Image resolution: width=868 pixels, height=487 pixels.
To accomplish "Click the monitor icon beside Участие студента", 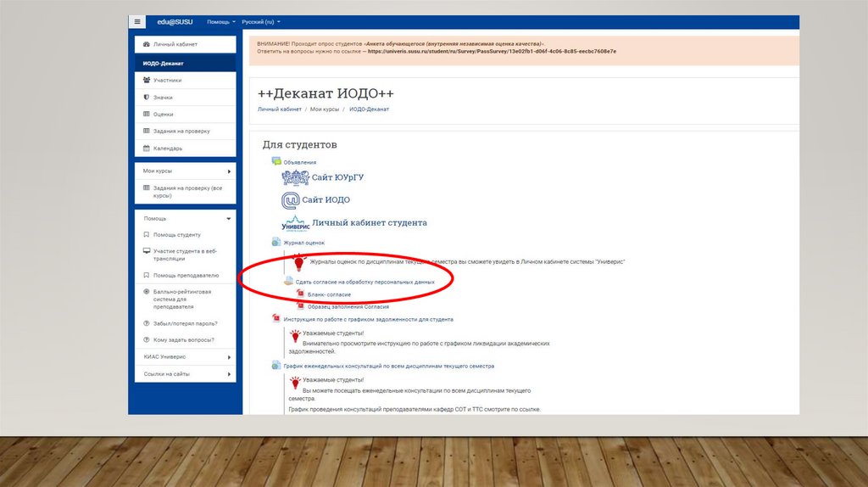I will 146,251.
